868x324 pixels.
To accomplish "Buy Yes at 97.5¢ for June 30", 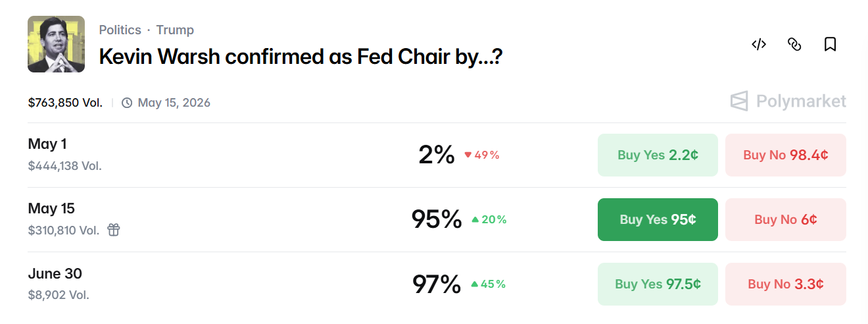I will click(x=658, y=284).
